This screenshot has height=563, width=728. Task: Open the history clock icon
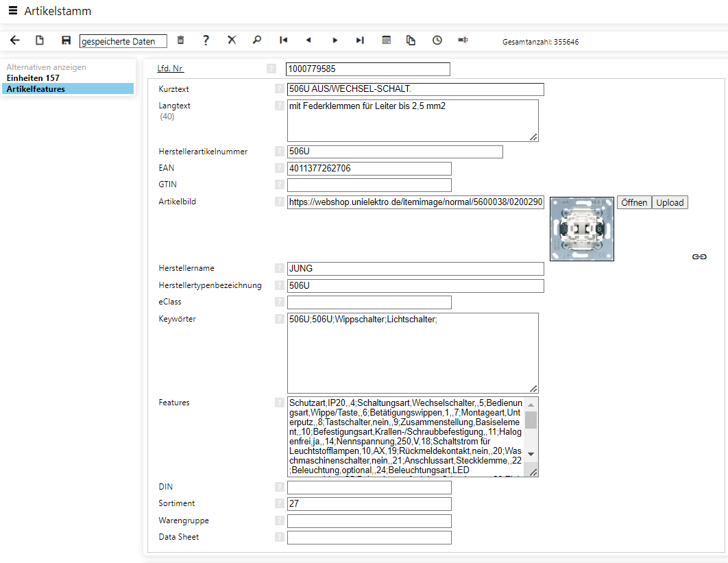click(437, 40)
